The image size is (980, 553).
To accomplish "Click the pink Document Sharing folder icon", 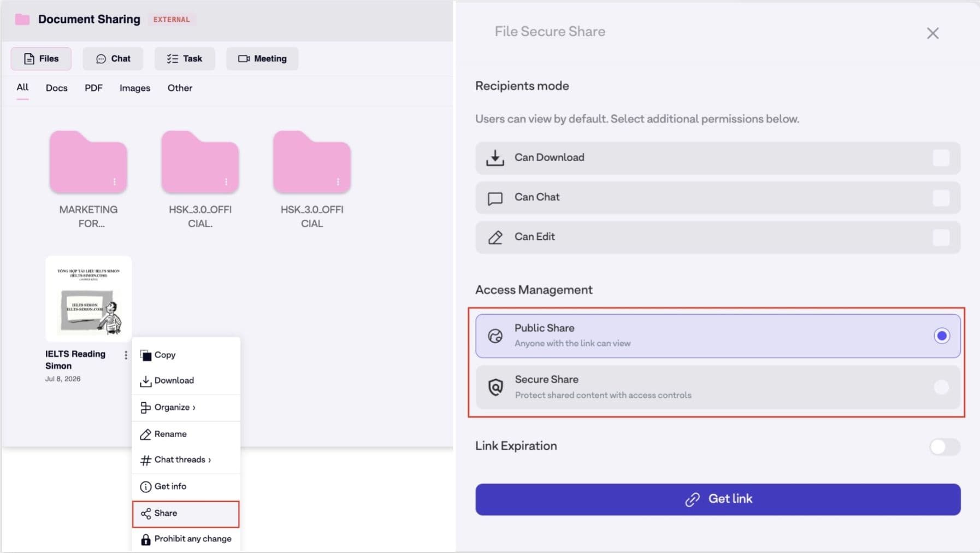I will [22, 20].
